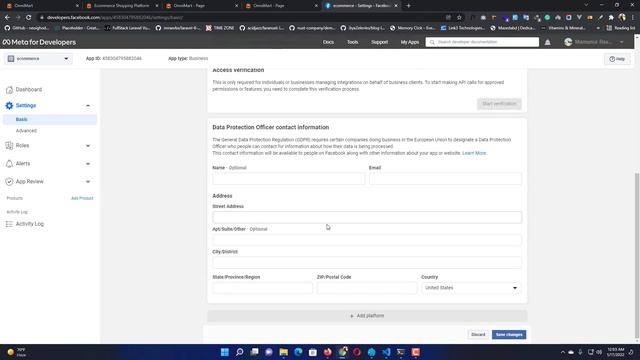
Task: Click the App Review checkmark icon
Action: 9,182
